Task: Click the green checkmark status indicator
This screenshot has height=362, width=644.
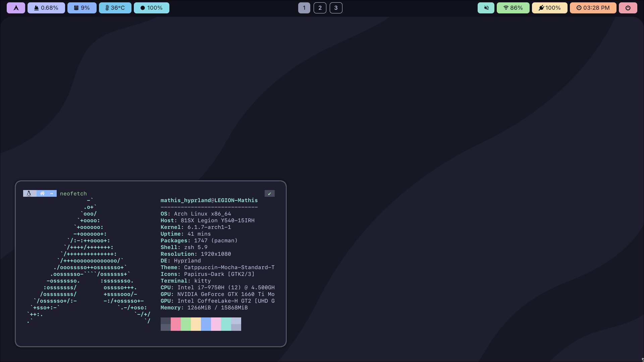Action: (x=269, y=193)
